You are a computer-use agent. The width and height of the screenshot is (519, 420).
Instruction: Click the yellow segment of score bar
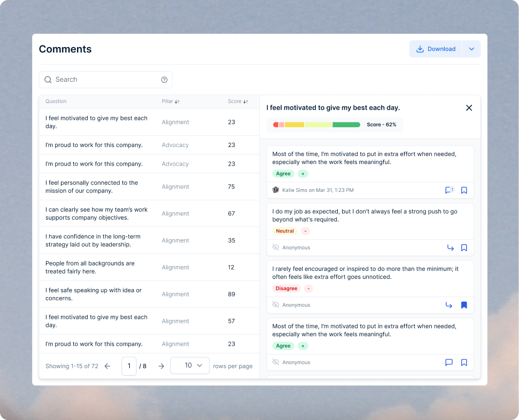[x=295, y=125]
